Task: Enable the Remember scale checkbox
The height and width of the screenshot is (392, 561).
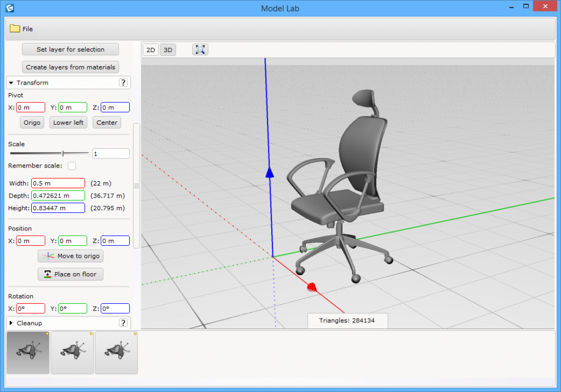Action: [72, 166]
